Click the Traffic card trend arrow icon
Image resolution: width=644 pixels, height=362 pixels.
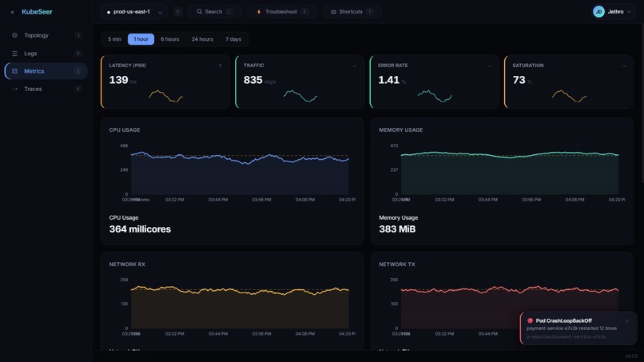tap(355, 66)
